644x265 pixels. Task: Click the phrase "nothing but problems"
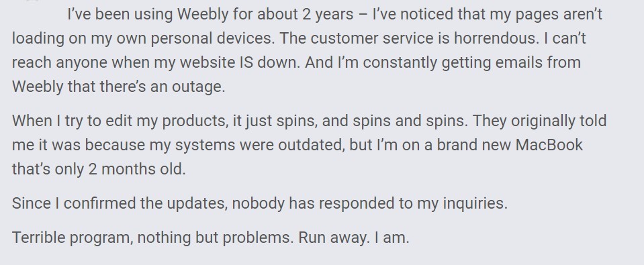point(214,237)
